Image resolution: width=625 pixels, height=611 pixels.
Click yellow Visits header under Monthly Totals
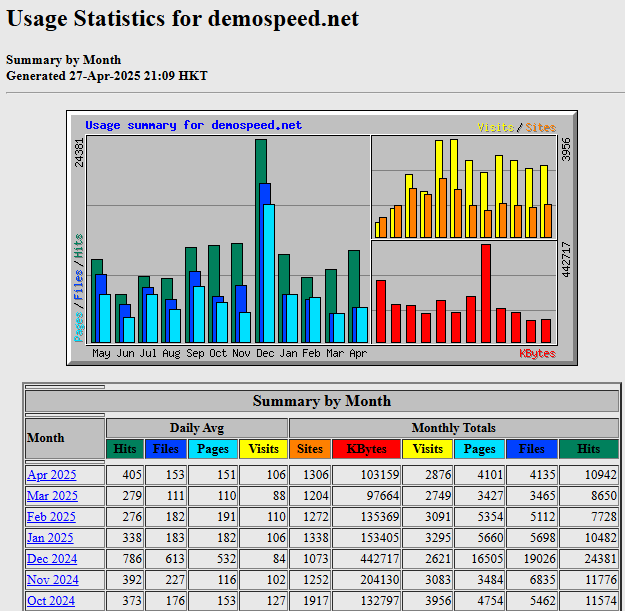(428, 450)
